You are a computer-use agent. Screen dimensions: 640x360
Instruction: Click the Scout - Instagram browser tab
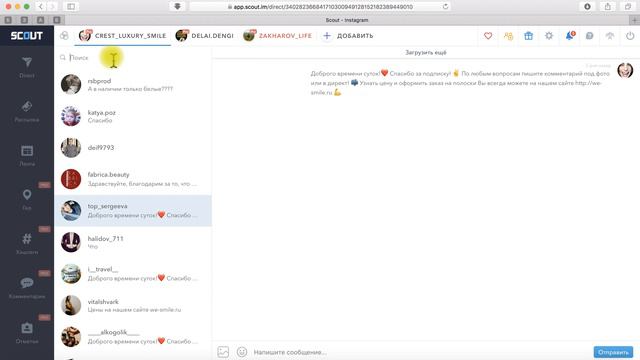click(x=347, y=20)
